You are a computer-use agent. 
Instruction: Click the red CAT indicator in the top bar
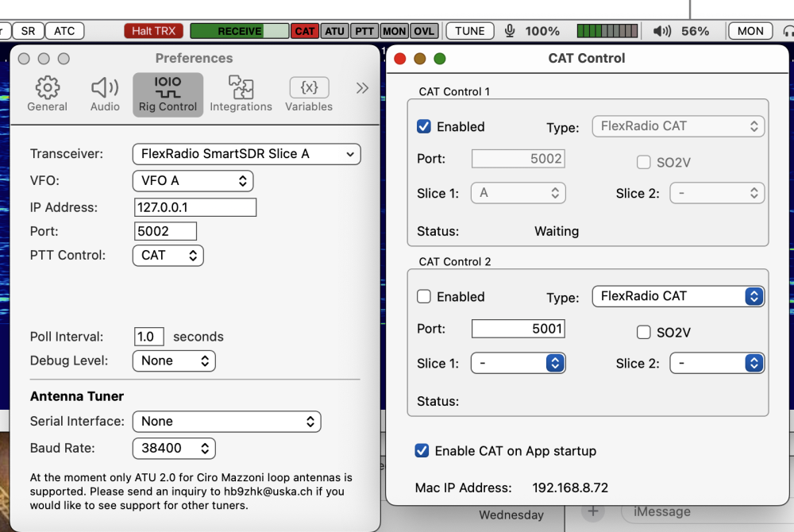click(x=305, y=31)
